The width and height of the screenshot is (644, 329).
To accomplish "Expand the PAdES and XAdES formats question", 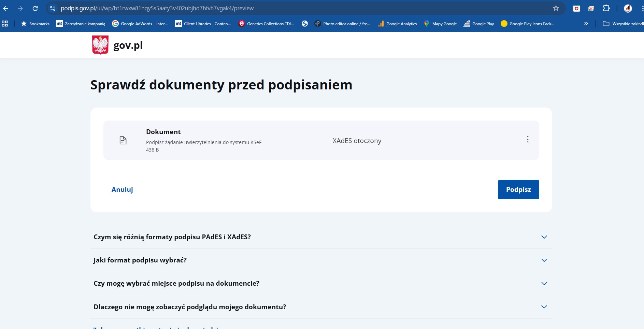I will coord(544,237).
